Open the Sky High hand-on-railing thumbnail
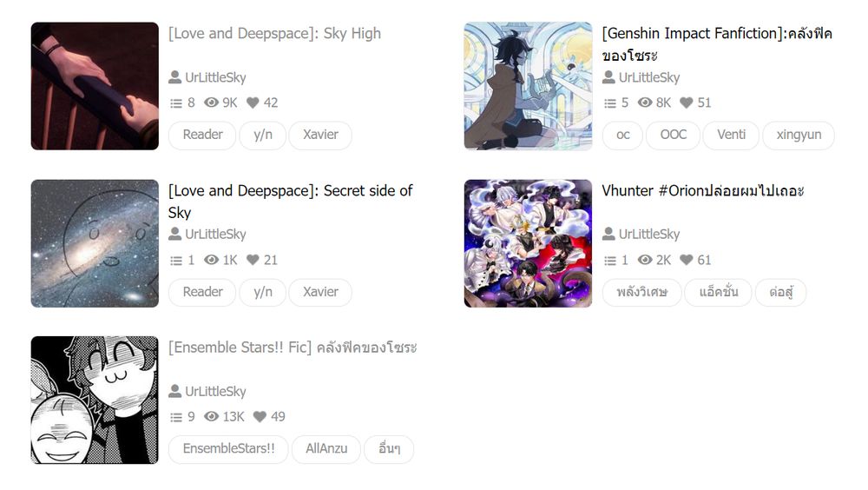 (95, 86)
